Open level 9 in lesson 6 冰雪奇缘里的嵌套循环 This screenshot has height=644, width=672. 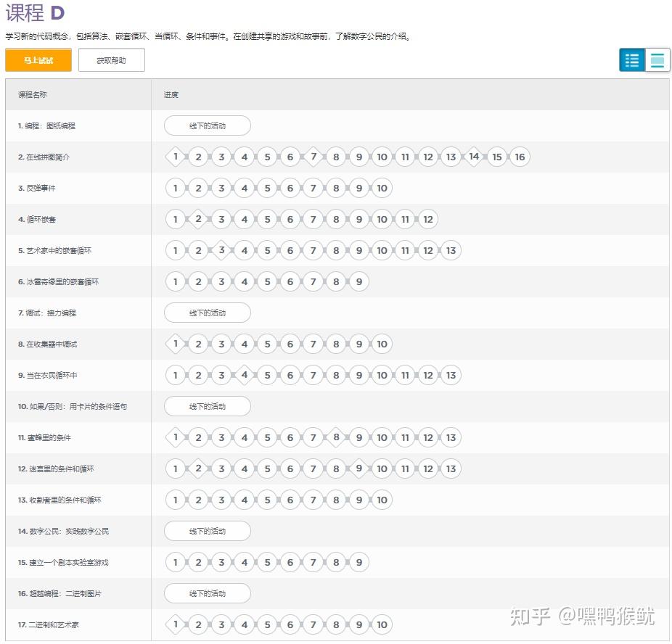click(359, 281)
